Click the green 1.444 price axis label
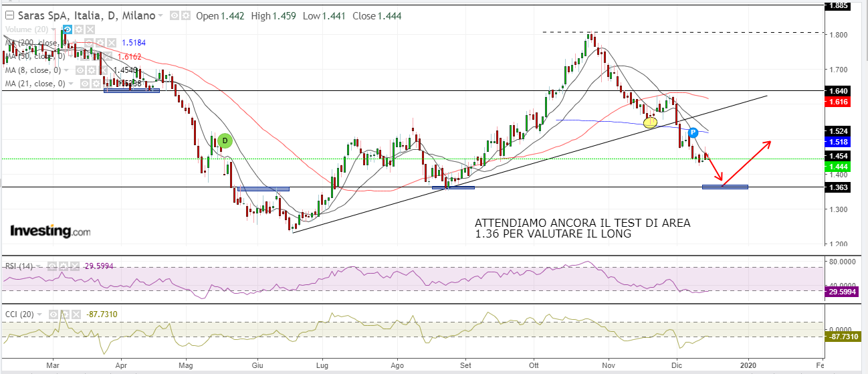Screen dimensions: 868x374 point(838,166)
